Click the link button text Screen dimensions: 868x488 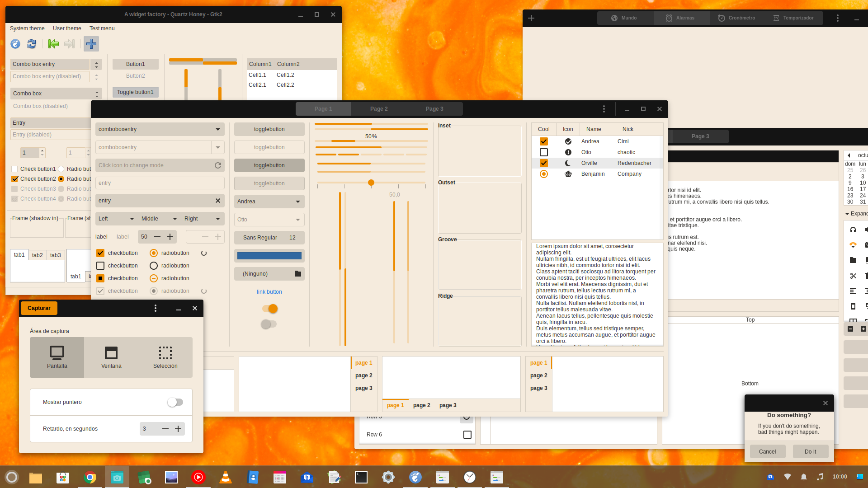point(269,291)
